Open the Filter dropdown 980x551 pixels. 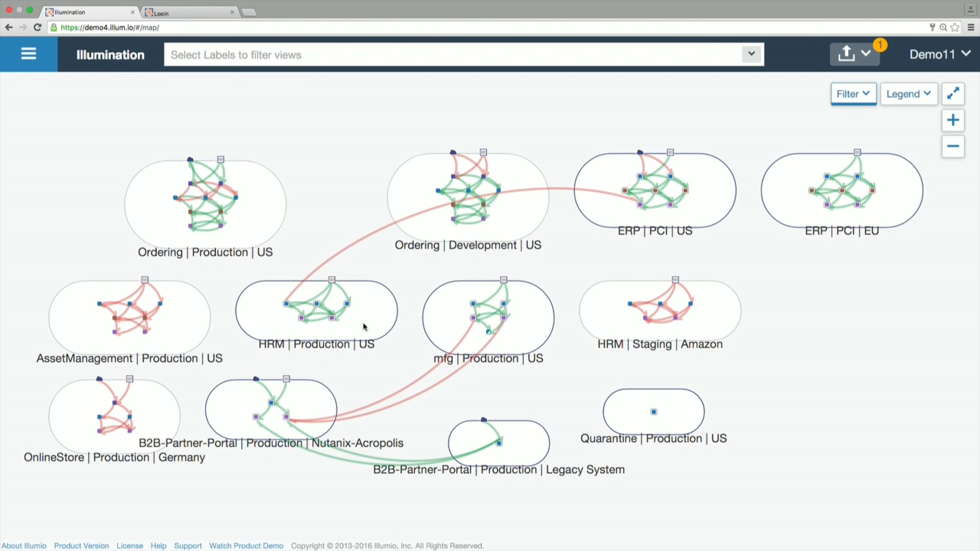tap(853, 94)
